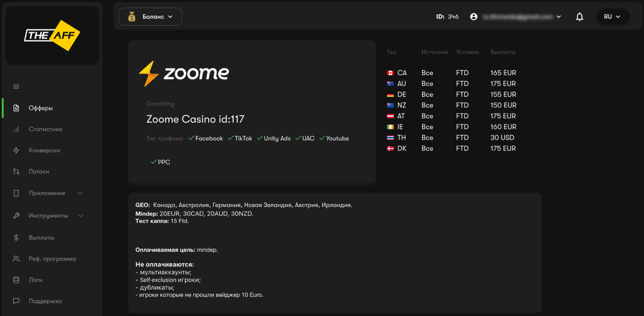The height and width of the screenshot is (316, 644).
Task: Select the CA geo payout row
Action: click(451, 73)
